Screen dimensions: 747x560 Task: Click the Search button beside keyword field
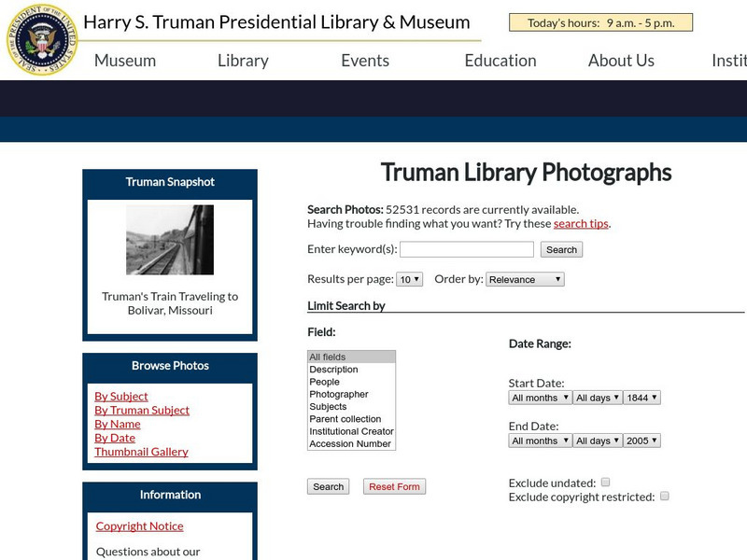coord(561,249)
